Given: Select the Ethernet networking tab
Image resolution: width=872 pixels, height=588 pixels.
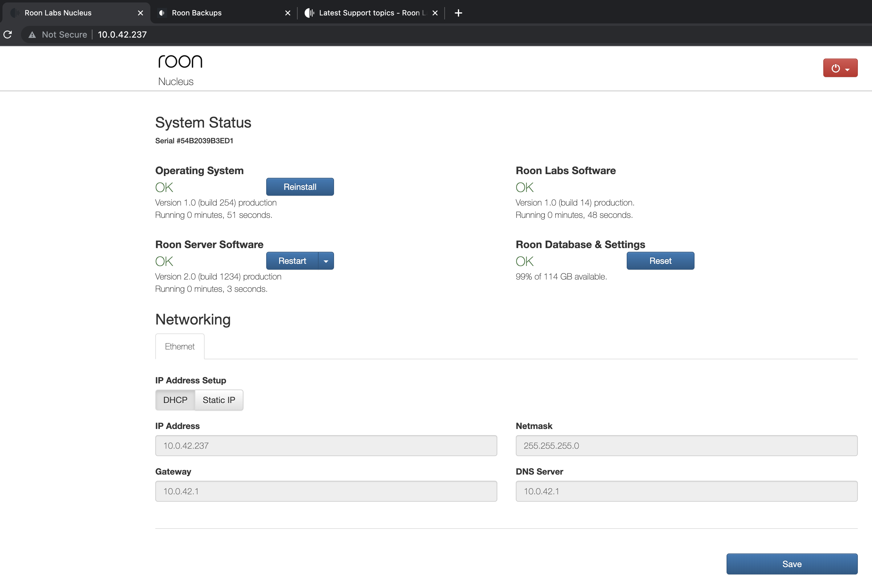Looking at the screenshot, I should (180, 346).
